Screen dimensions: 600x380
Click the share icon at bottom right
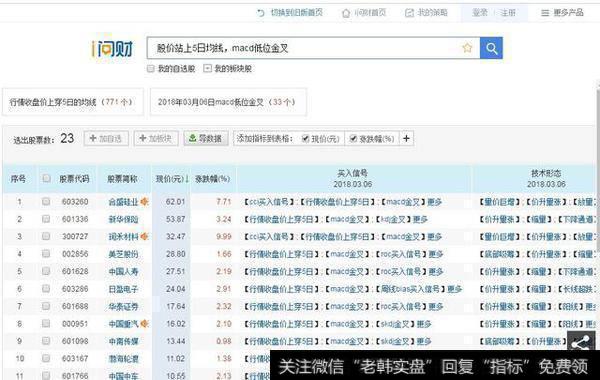581,343
